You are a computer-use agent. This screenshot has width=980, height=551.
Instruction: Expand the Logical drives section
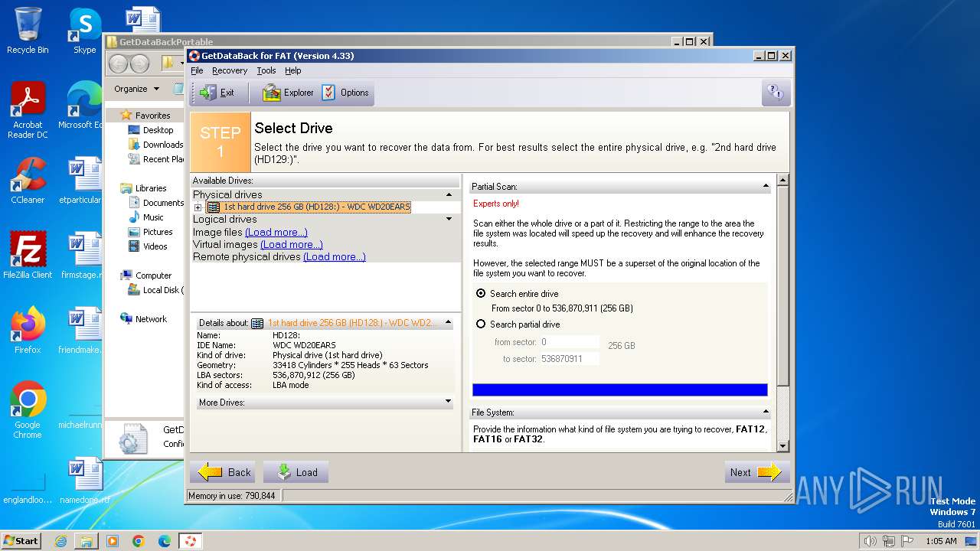(x=449, y=219)
